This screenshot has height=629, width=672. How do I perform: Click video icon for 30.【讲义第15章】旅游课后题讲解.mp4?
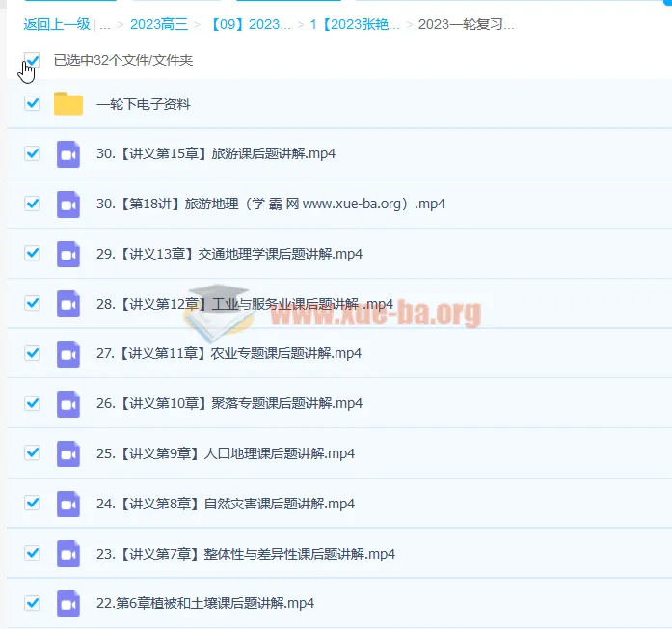click(x=68, y=153)
